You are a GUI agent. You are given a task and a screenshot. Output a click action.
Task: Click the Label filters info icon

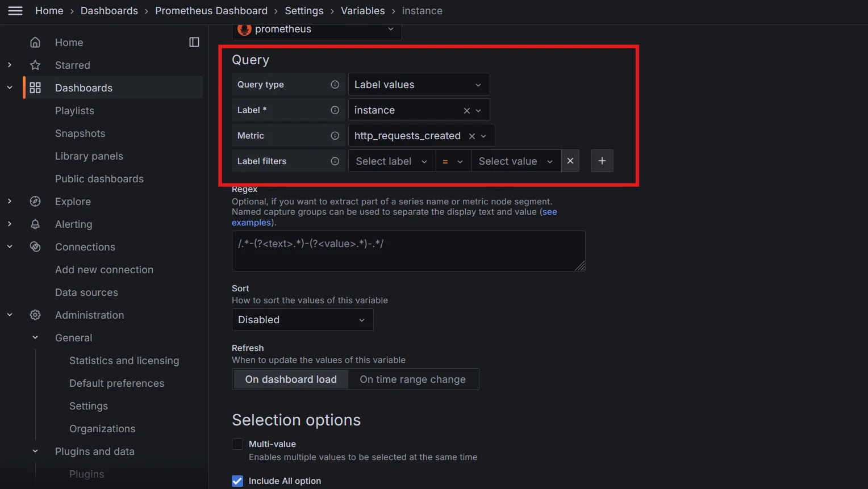pyautogui.click(x=335, y=161)
